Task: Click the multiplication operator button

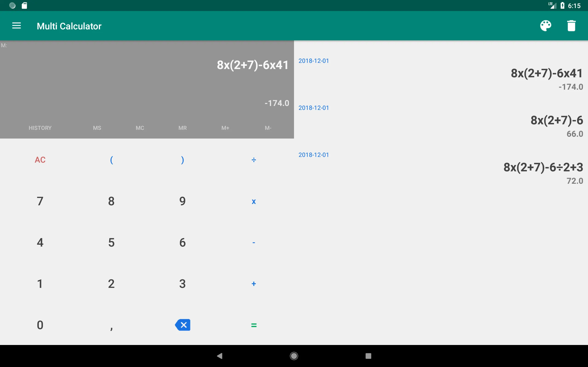Action: (x=253, y=201)
